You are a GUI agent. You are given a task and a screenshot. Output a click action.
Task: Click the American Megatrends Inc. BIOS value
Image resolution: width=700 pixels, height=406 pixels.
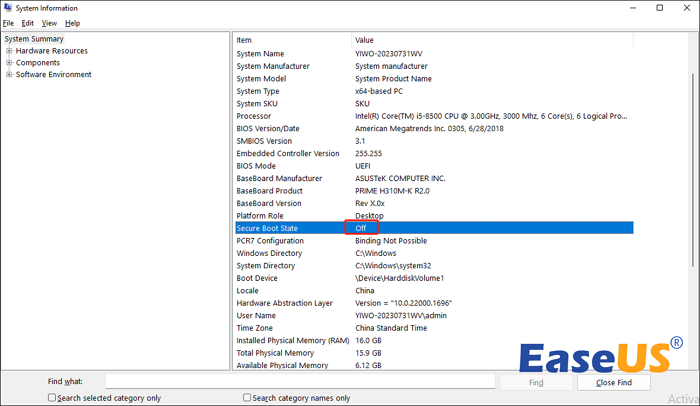click(x=429, y=129)
